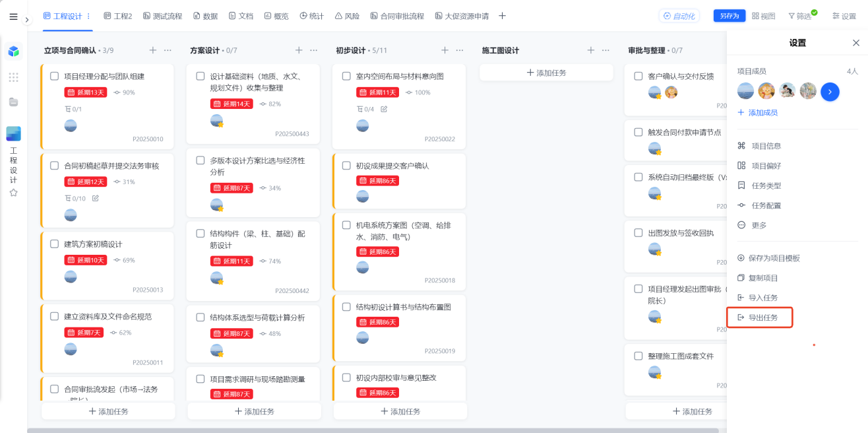The image size is (868, 433).
Task: Add a new view tab with plus
Action: point(502,16)
